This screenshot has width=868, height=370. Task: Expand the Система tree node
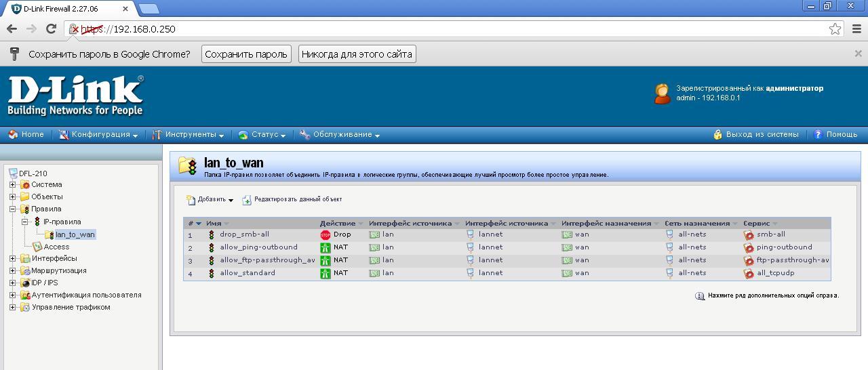(x=12, y=185)
